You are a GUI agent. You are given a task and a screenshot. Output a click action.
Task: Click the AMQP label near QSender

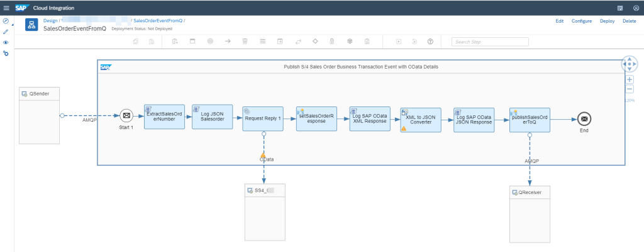tap(89, 120)
